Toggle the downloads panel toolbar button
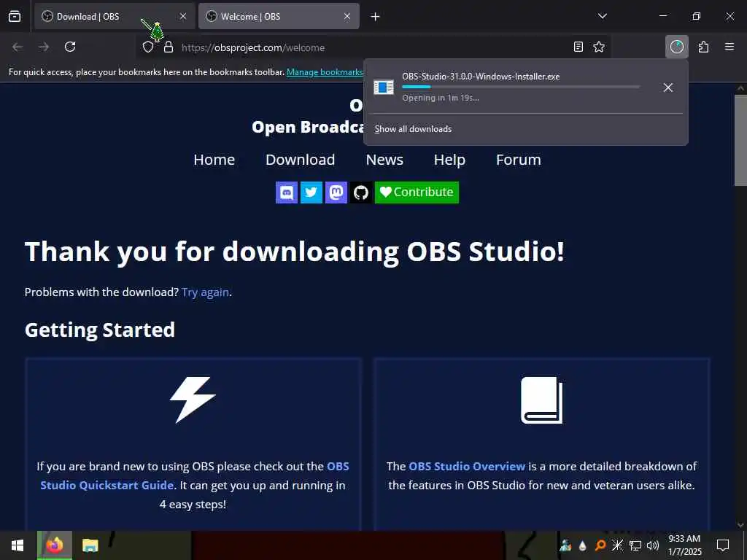Screen dimensions: 747x560 pyautogui.click(x=676, y=47)
